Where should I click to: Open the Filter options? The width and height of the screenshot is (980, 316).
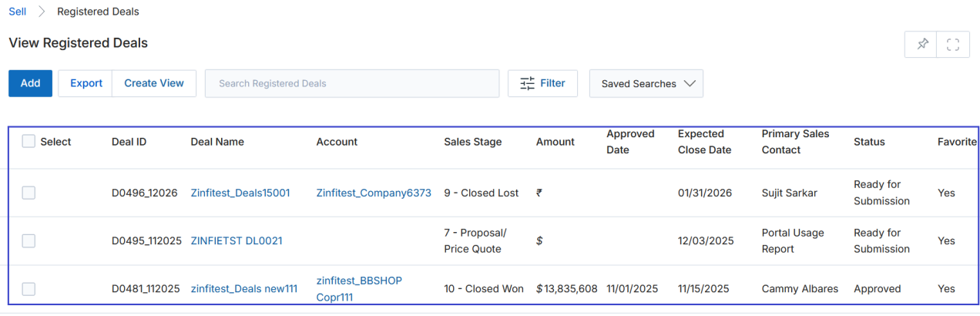pyautogui.click(x=543, y=83)
